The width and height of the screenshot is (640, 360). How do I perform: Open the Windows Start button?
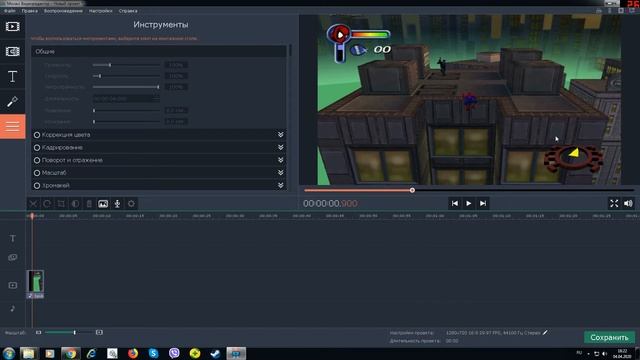click(9, 353)
